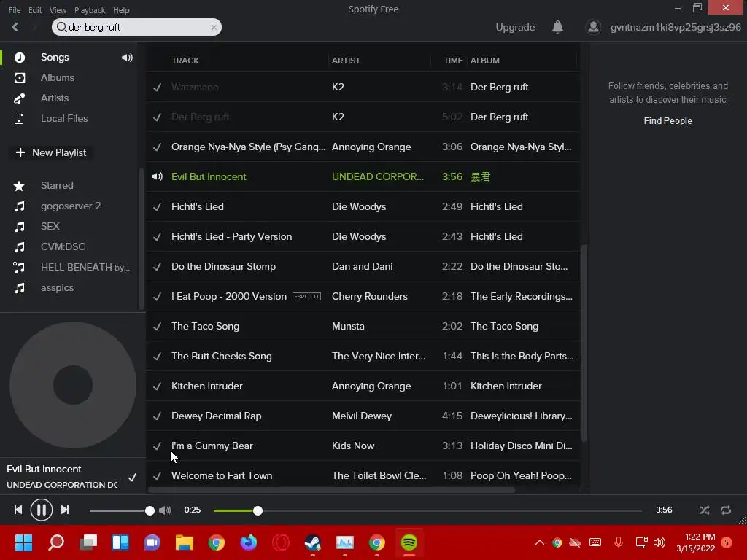This screenshot has width=747, height=560.
Task: Open the View menu
Action: 58,10
